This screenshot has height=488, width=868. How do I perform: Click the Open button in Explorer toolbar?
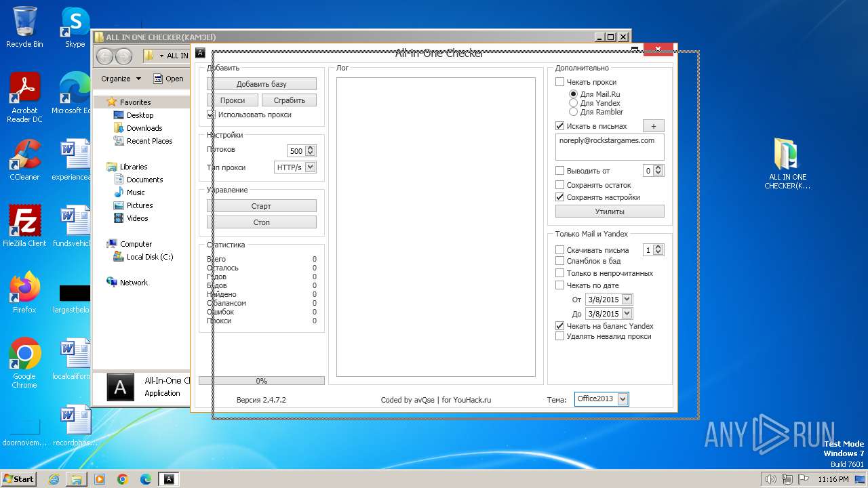click(x=168, y=79)
